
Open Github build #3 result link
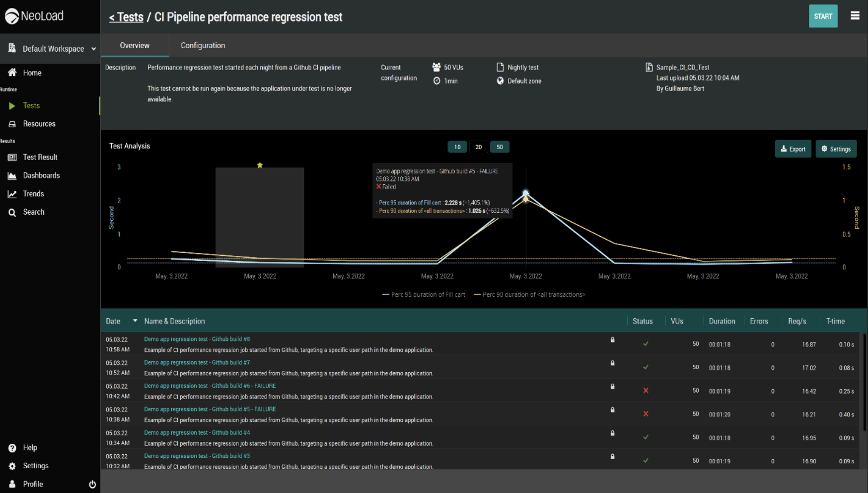coord(197,456)
